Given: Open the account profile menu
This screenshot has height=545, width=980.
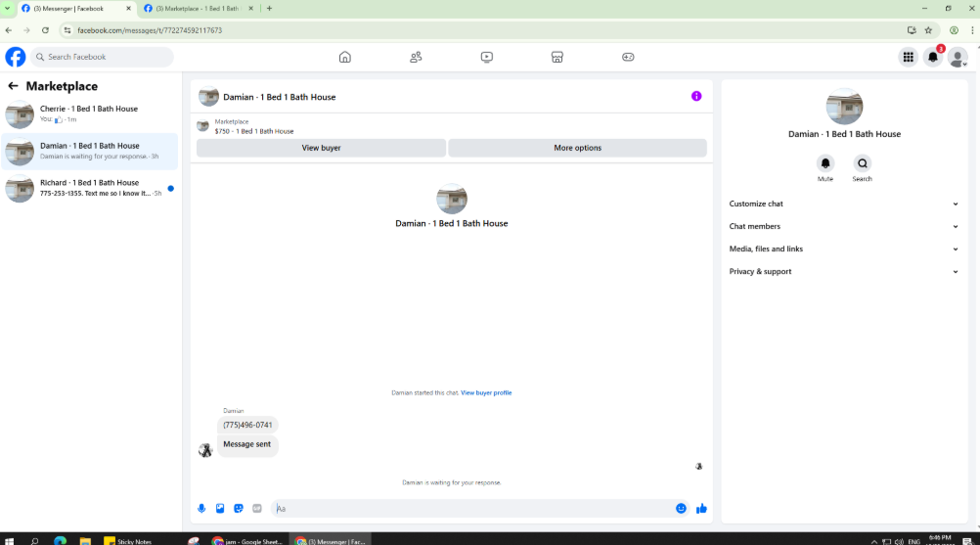Looking at the screenshot, I should 958,57.
